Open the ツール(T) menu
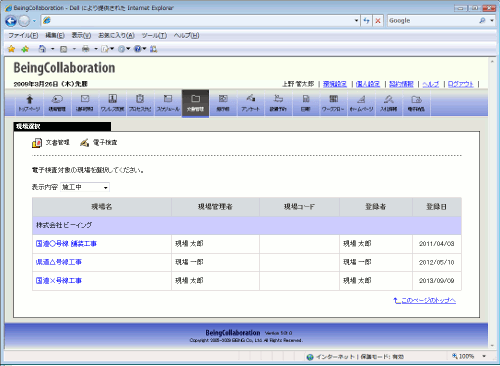This screenshot has height=366, width=500. point(154,35)
